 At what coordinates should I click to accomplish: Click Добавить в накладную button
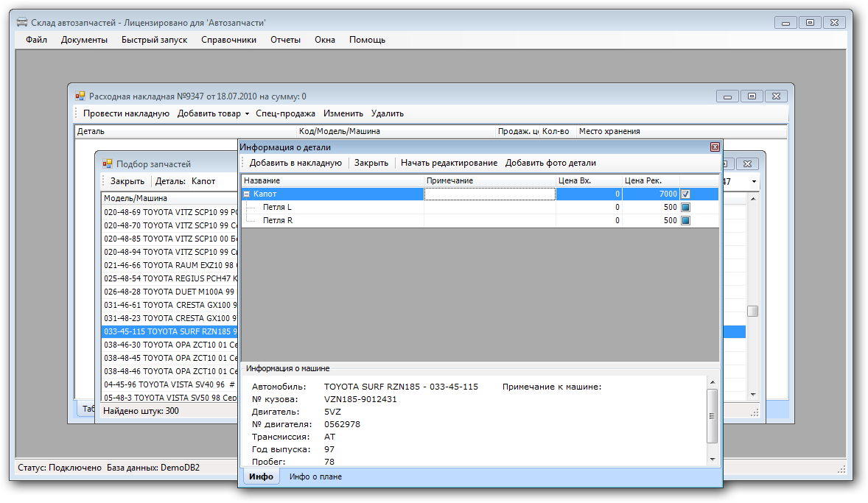pyautogui.click(x=295, y=163)
